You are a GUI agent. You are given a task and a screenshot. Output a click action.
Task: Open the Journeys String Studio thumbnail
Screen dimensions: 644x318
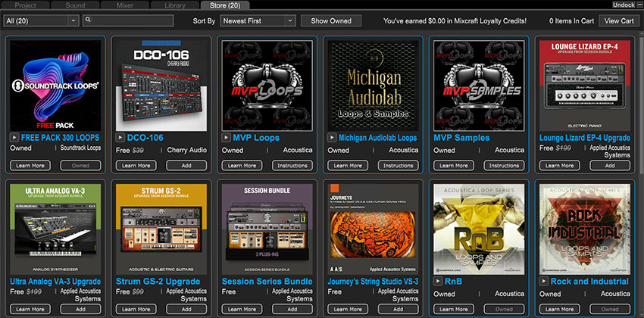tap(373, 229)
